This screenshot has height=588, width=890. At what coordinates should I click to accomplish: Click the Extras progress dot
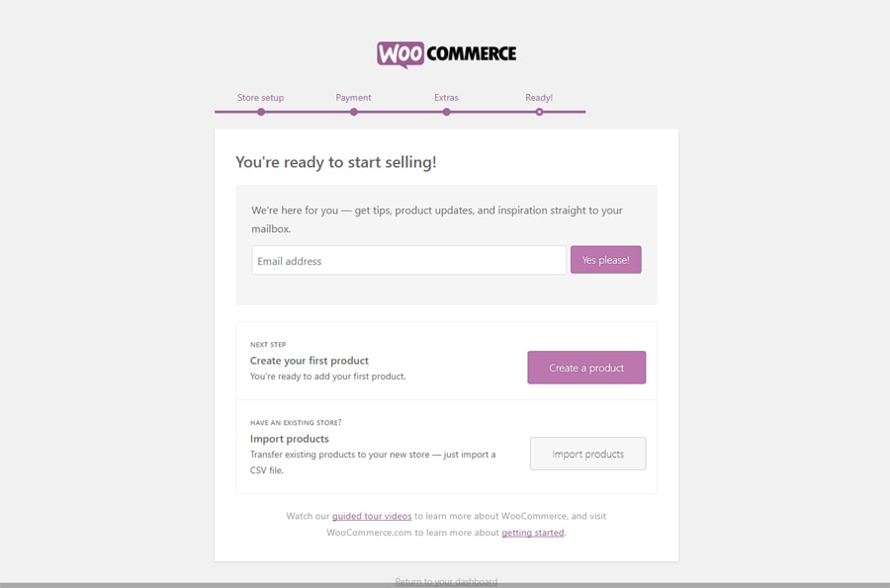click(447, 113)
